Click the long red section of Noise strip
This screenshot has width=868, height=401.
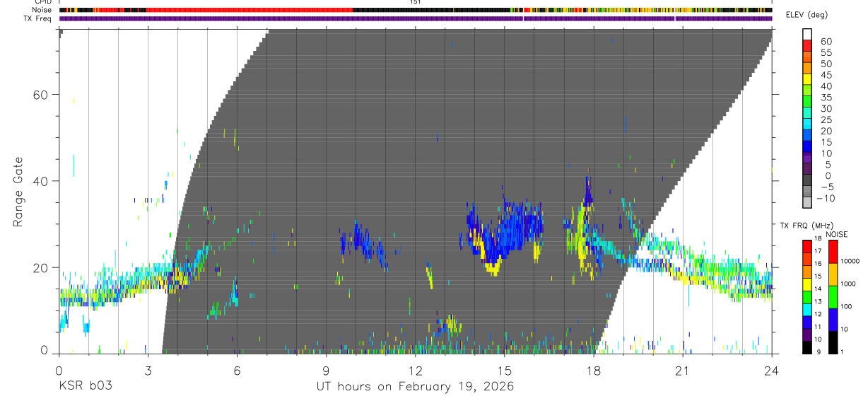(x=250, y=10)
